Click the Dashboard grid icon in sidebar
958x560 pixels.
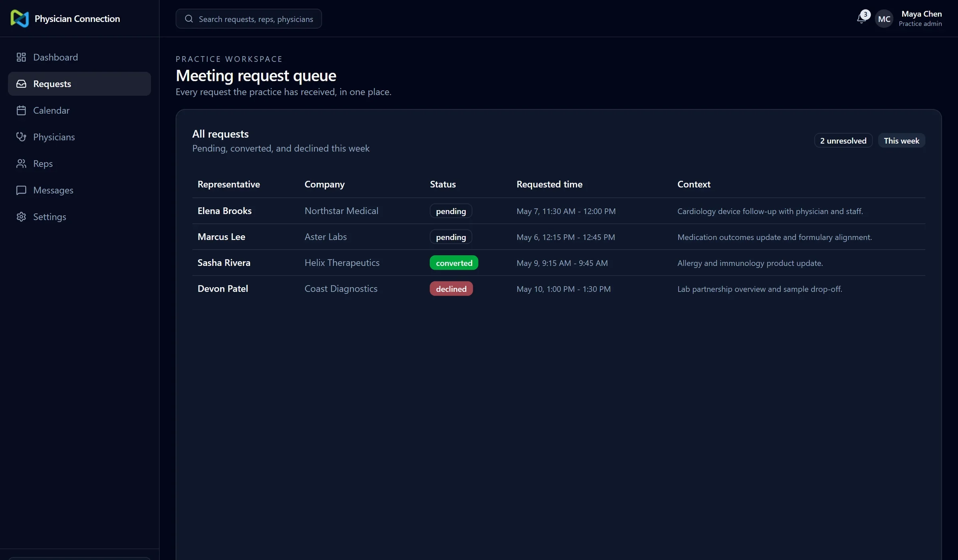pyautogui.click(x=21, y=57)
